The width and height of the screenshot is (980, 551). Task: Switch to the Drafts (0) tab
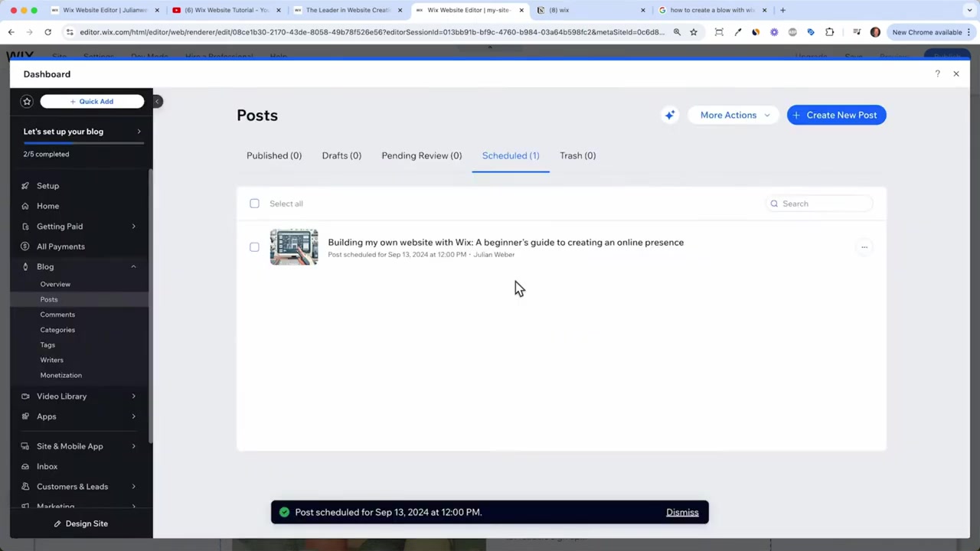click(341, 155)
